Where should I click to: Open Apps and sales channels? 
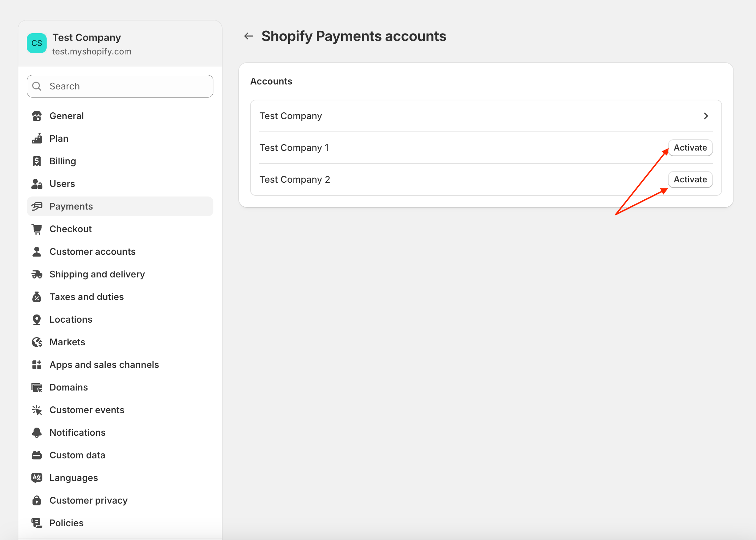120,365
